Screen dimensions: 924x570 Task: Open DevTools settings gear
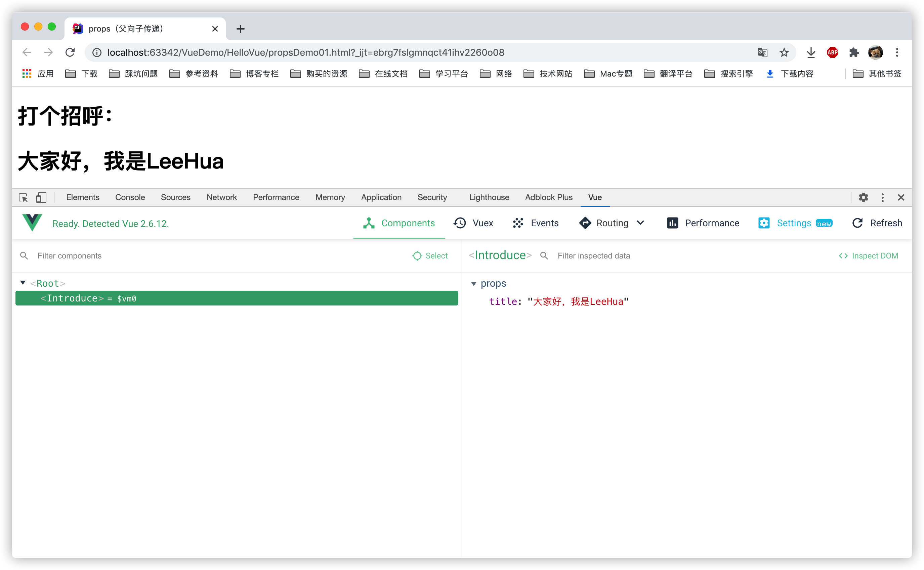863,197
